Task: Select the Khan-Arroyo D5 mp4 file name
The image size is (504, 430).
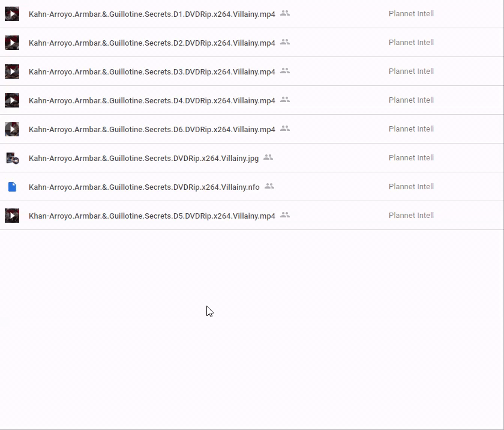Action: coord(152,216)
